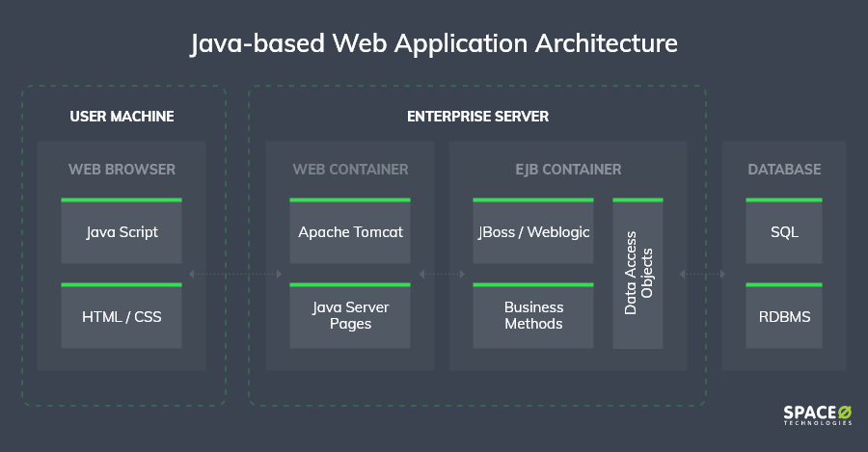Click the Java Server Pages block

tap(350, 316)
